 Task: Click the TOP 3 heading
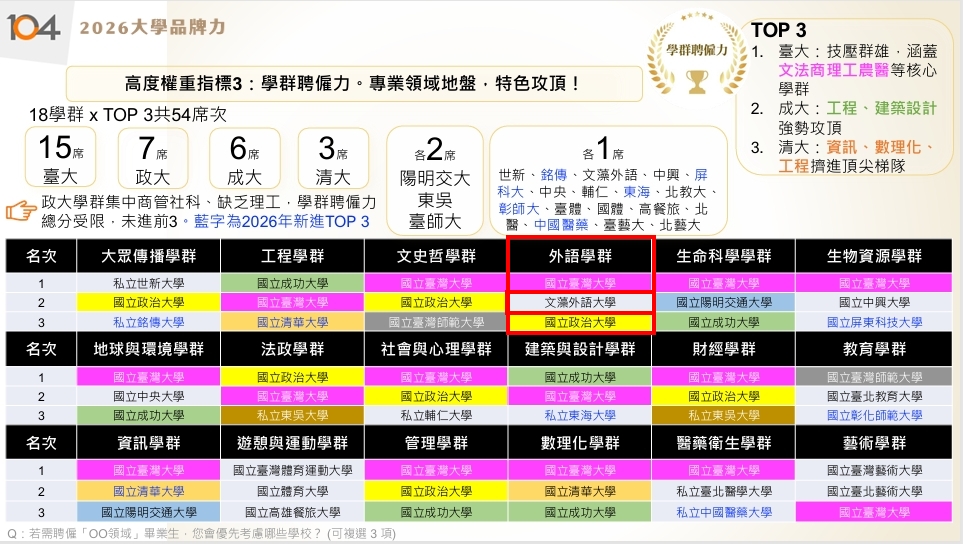pyautogui.click(x=778, y=30)
